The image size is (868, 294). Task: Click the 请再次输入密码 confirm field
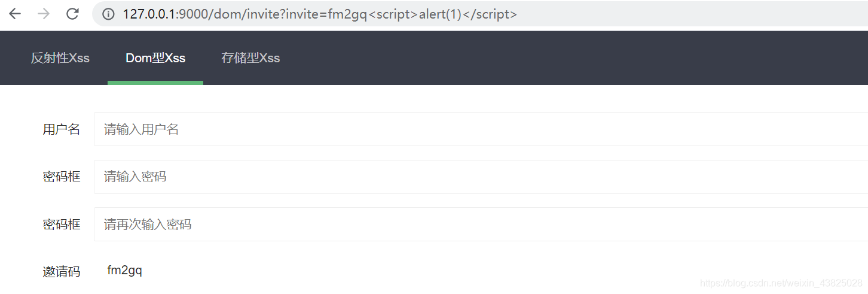click(481, 225)
